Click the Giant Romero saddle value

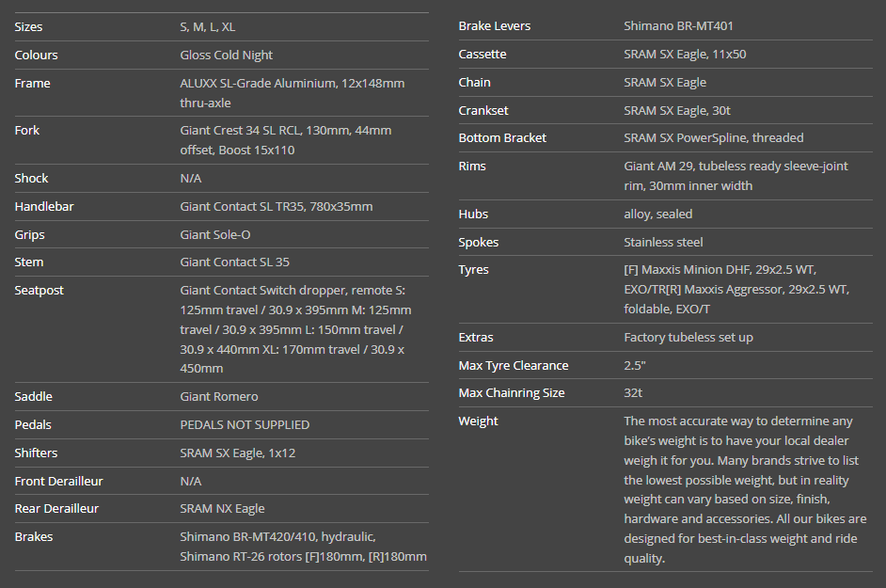pos(218,397)
